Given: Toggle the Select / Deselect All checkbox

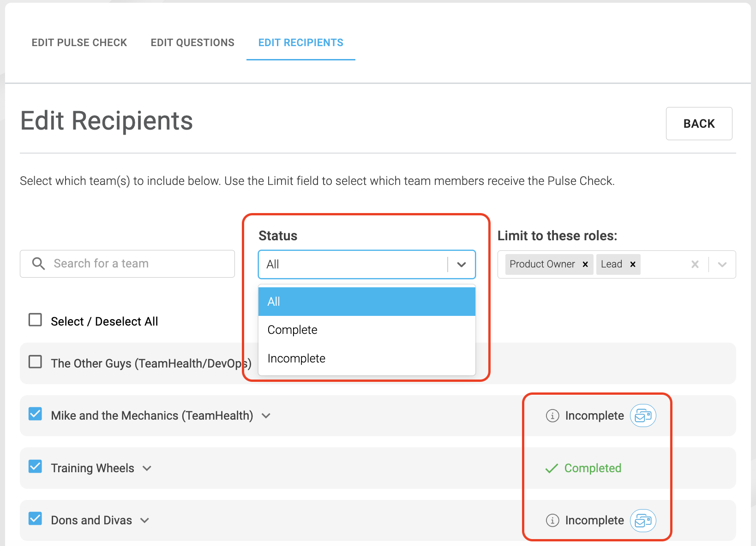Looking at the screenshot, I should (x=35, y=320).
